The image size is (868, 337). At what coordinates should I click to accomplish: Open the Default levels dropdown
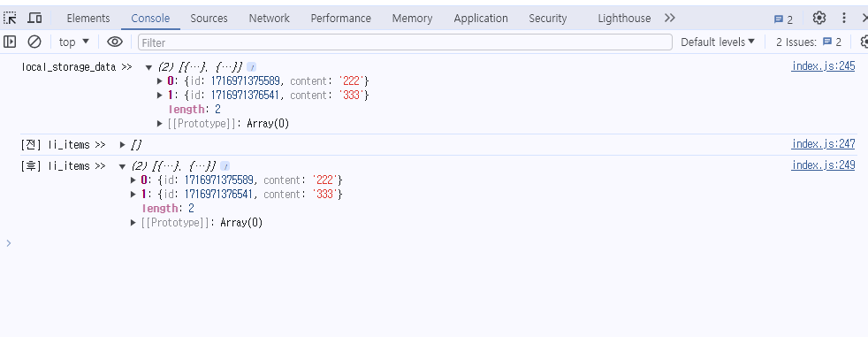click(x=718, y=42)
